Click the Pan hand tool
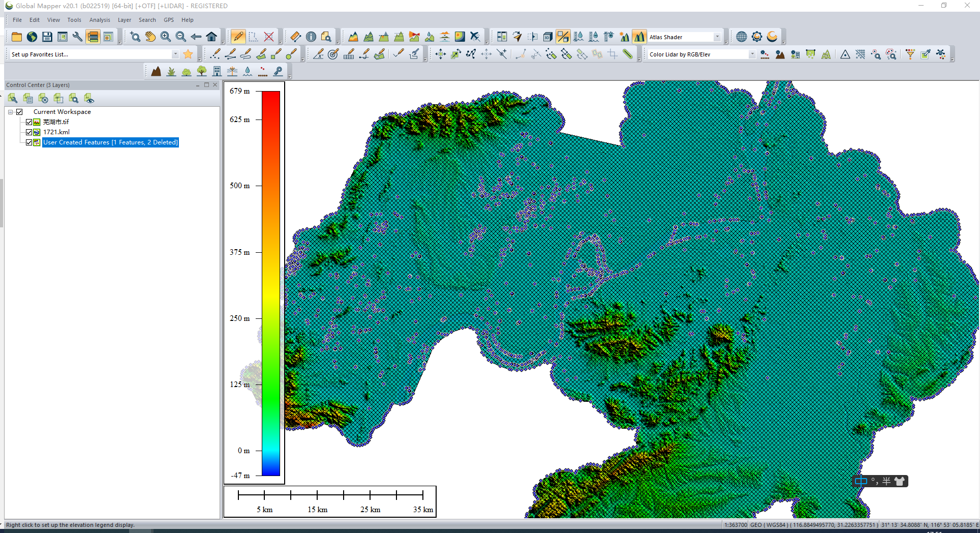This screenshot has width=980, height=533. pyautogui.click(x=150, y=37)
